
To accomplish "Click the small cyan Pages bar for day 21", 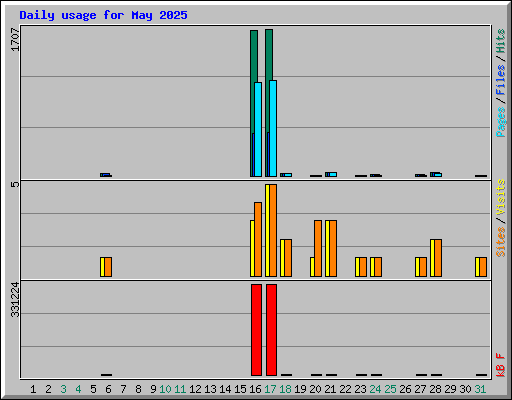I will [333, 174].
